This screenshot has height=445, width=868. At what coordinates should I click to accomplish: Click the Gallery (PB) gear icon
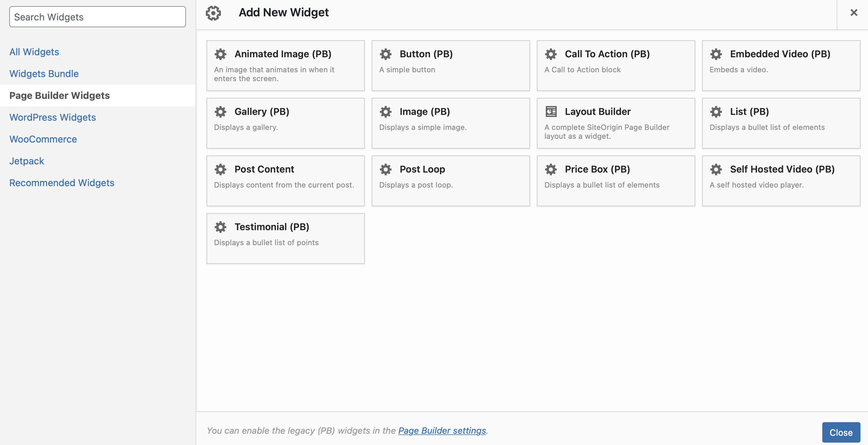(x=220, y=112)
